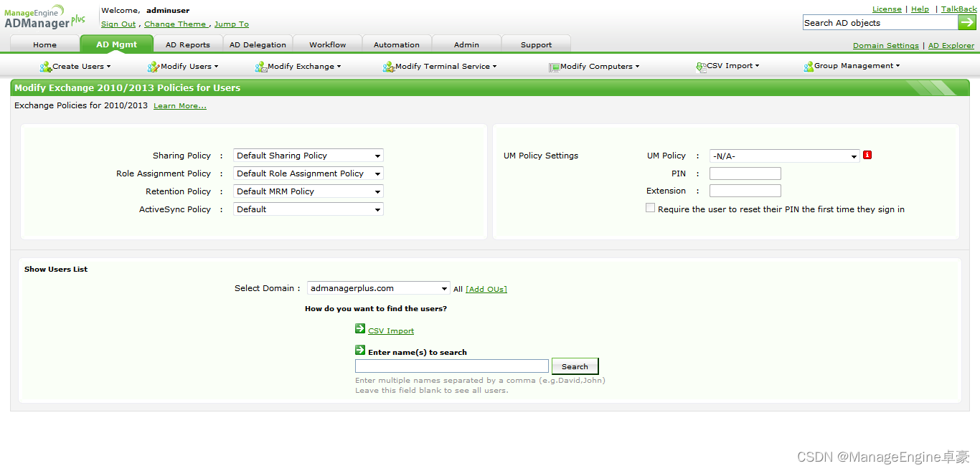980x471 pixels.
Task: Open the AD Reports tab
Action: point(188,44)
